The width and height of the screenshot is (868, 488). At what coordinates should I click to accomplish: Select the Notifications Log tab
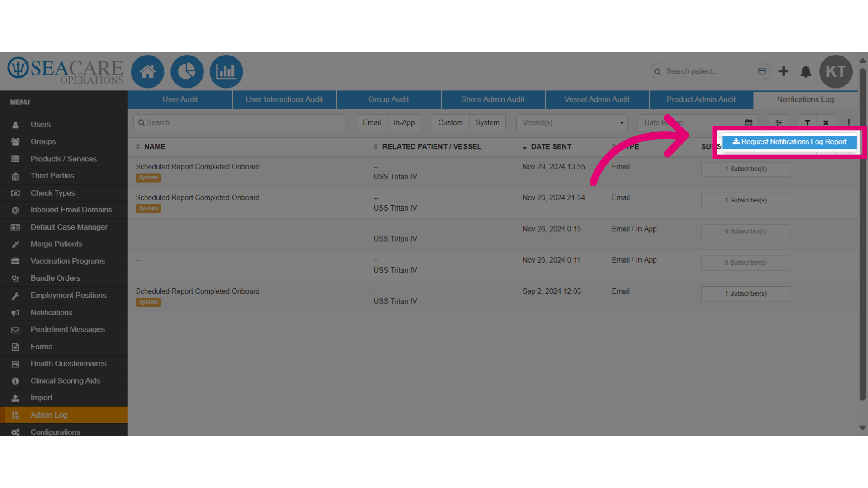tap(805, 99)
